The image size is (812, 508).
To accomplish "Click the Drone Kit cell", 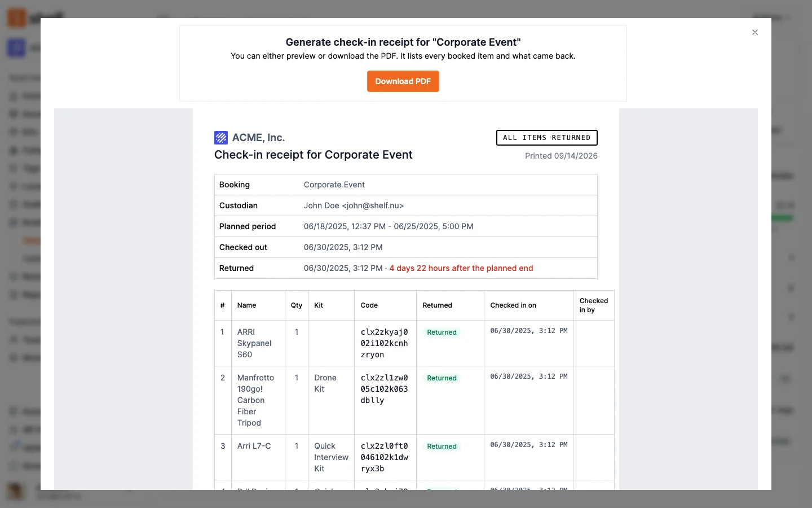I will point(325,383).
